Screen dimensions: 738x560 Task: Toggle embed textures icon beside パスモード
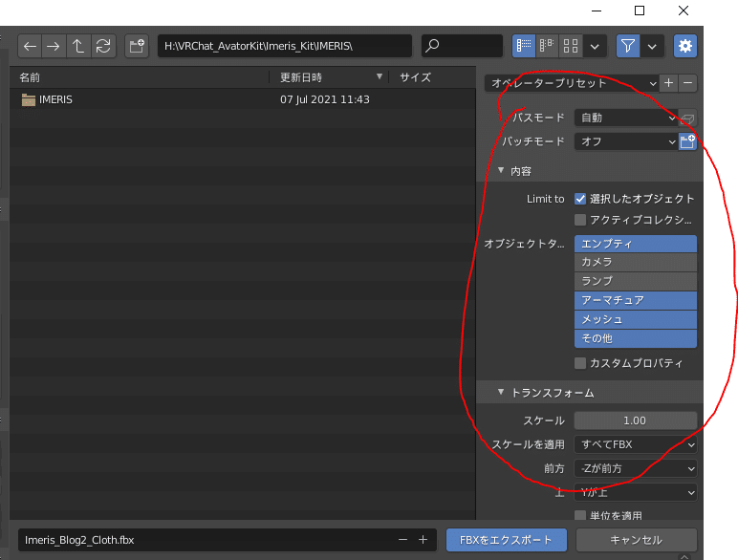(687, 118)
